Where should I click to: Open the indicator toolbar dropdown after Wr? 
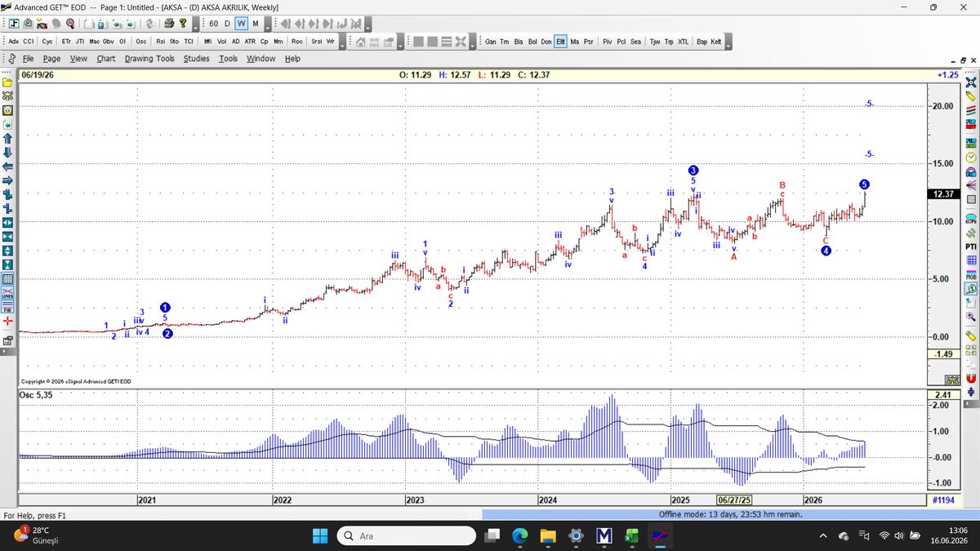(341, 43)
